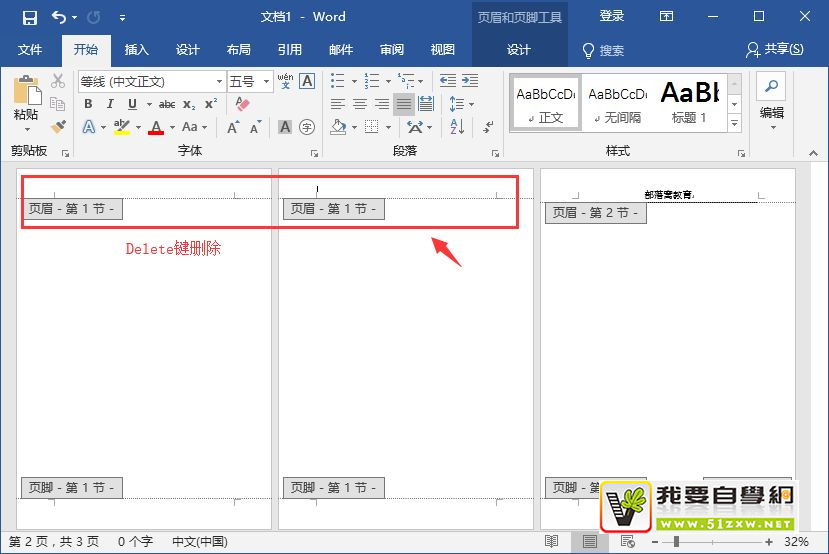Click the enclosed character 字 icon
Image resolution: width=829 pixels, height=554 pixels.
307,127
